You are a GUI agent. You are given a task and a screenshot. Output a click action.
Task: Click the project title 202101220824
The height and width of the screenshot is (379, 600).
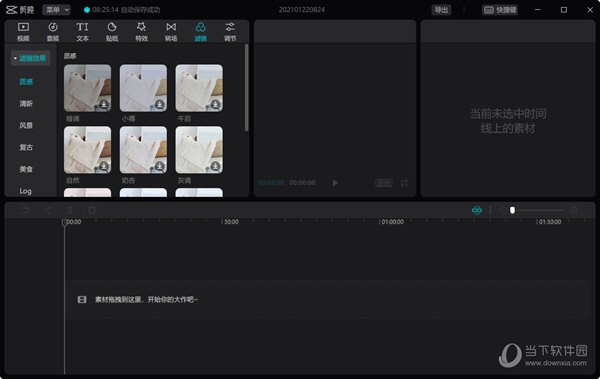(x=302, y=10)
